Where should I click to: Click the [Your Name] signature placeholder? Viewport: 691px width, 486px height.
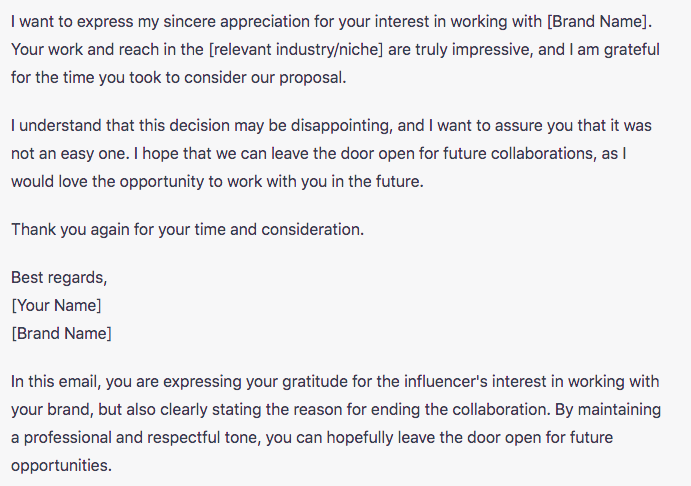56,305
